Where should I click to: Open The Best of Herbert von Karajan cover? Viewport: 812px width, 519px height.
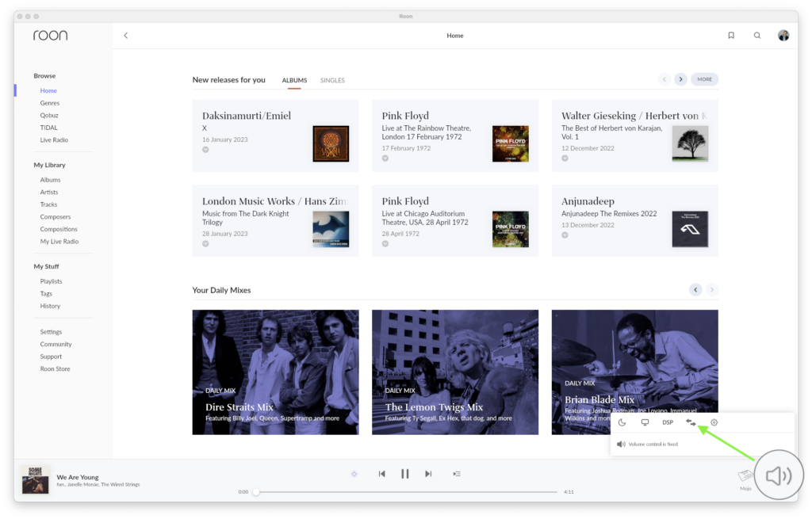(x=691, y=144)
